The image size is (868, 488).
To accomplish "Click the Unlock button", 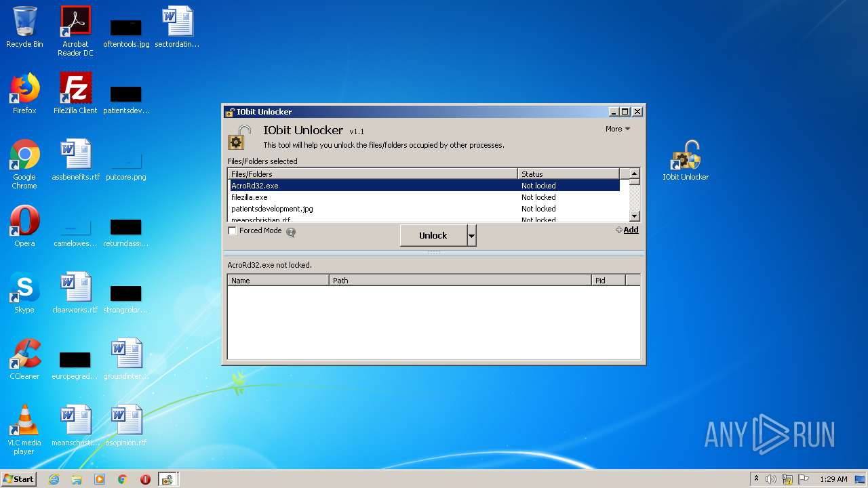I will (433, 236).
